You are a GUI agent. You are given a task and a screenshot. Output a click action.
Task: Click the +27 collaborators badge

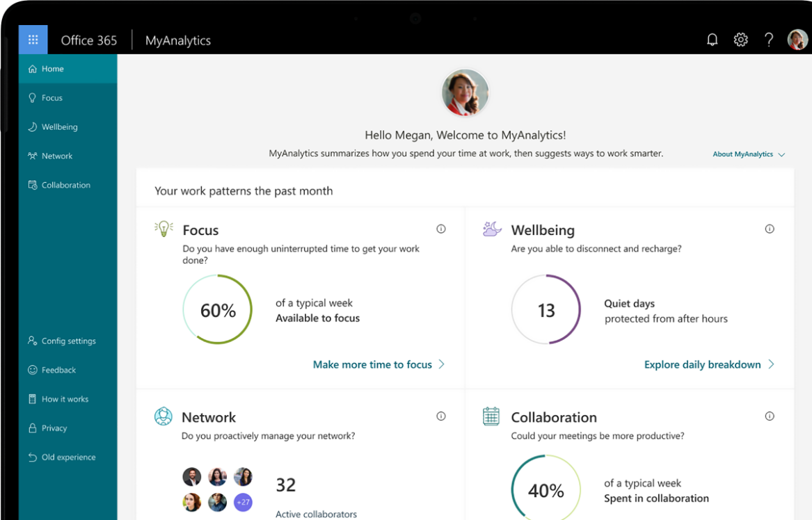[x=243, y=502]
